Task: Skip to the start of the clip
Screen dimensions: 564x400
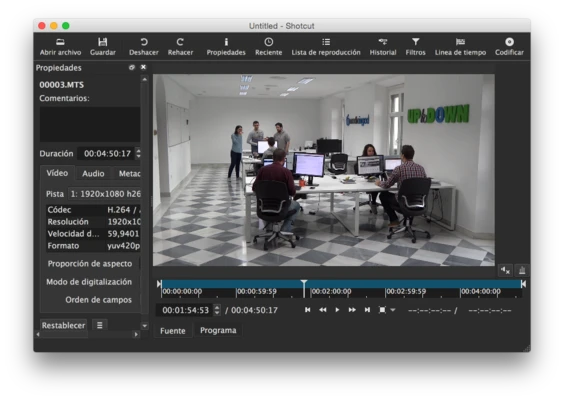Action: click(x=308, y=310)
